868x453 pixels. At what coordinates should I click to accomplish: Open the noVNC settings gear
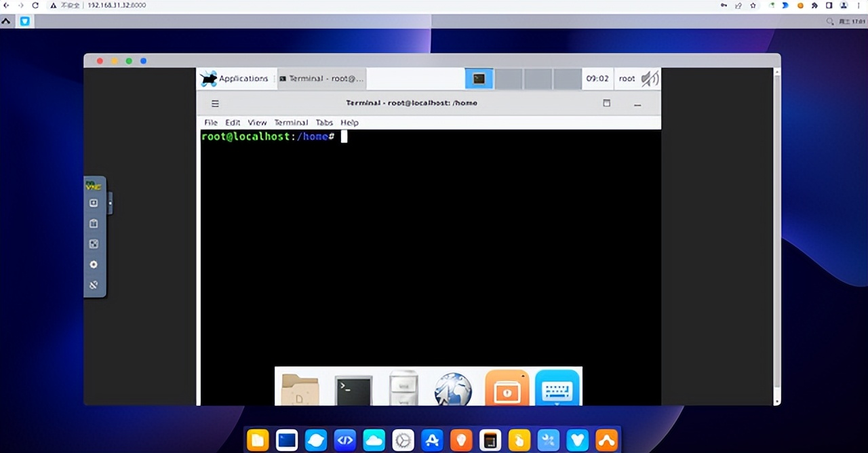94,264
